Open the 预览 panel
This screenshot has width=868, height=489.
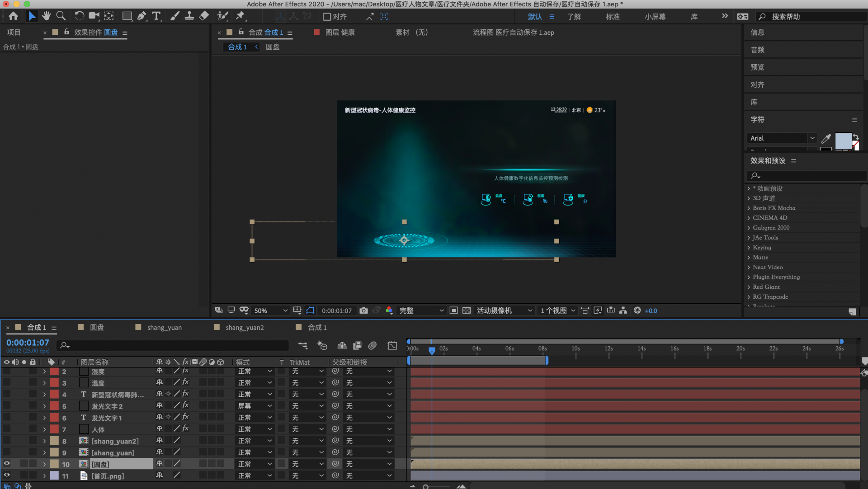click(757, 67)
